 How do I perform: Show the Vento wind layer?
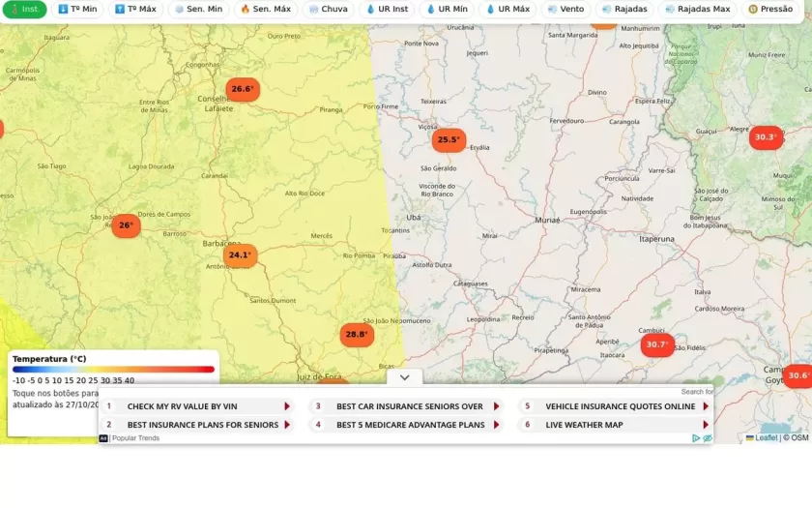click(x=566, y=9)
